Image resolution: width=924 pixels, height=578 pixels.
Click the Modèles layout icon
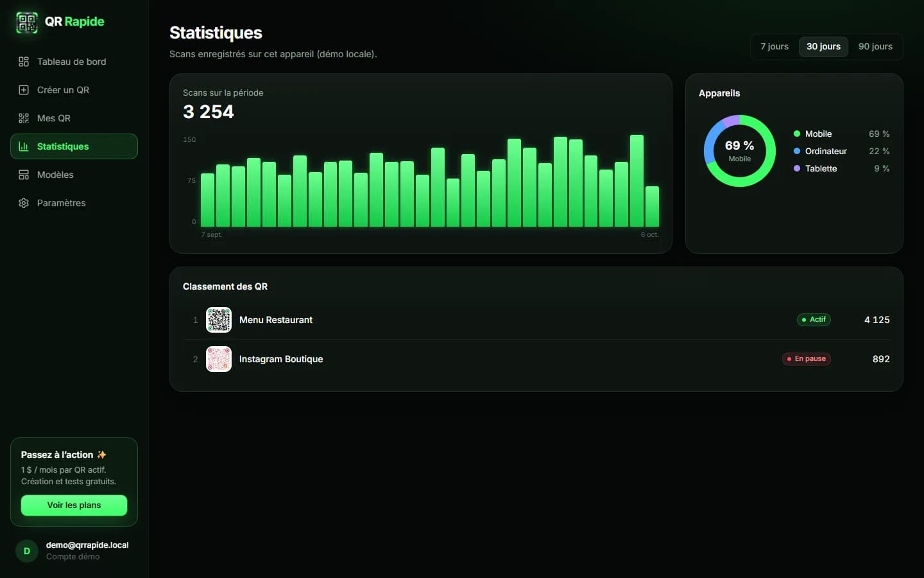point(24,175)
